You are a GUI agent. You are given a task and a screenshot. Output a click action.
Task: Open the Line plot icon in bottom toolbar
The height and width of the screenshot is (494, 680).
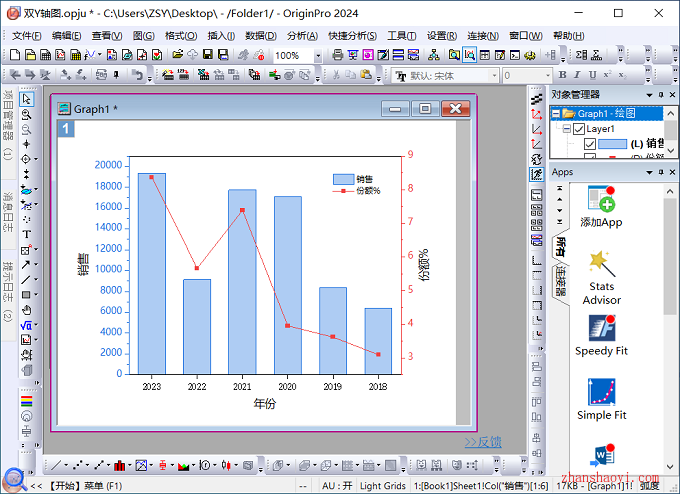coord(56,465)
